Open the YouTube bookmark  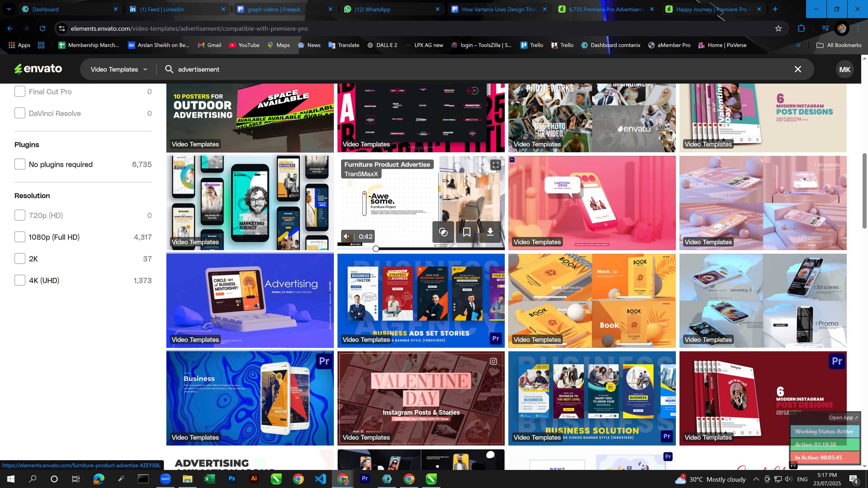(244, 45)
